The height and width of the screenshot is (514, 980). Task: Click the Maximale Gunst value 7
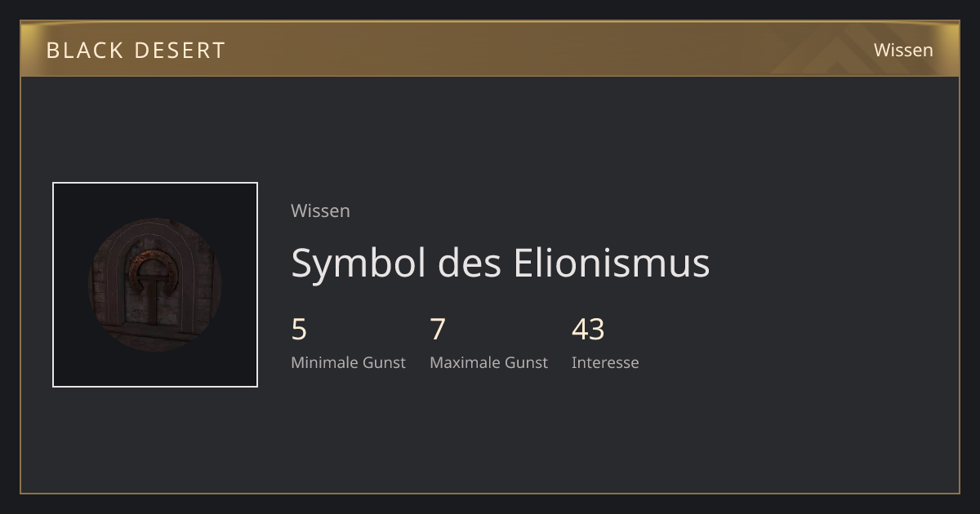point(438,330)
